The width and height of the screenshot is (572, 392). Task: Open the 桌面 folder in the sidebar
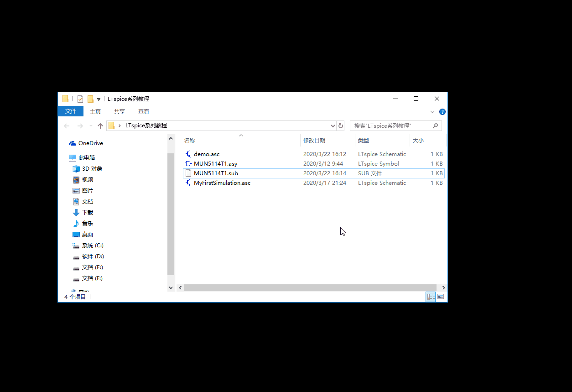click(83, 235)
